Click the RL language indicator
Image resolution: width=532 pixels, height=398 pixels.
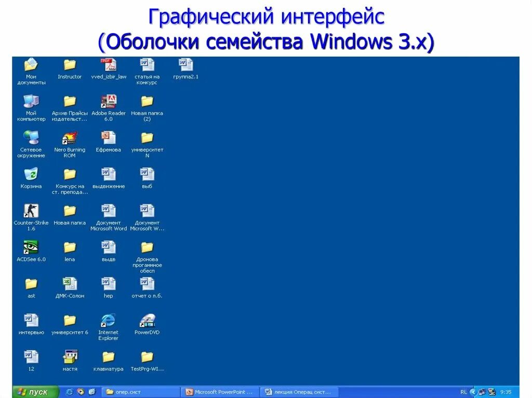(x=463, y=392)
